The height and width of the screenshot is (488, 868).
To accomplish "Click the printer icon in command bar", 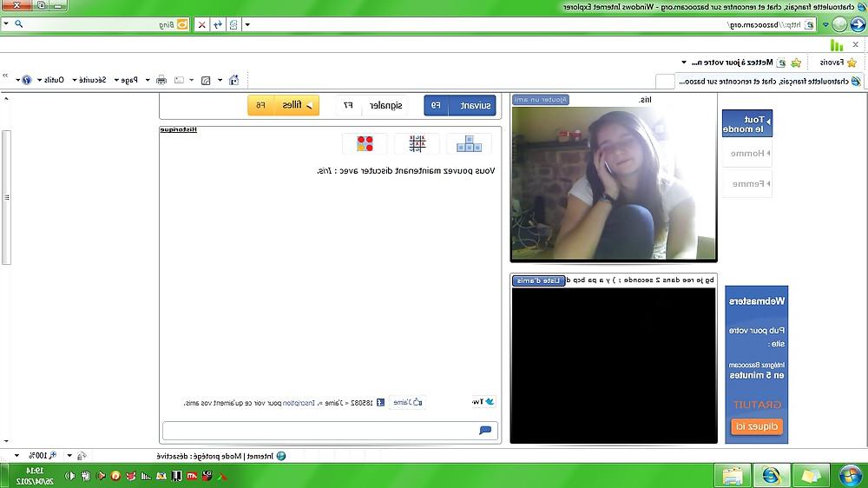I will 161,80.
